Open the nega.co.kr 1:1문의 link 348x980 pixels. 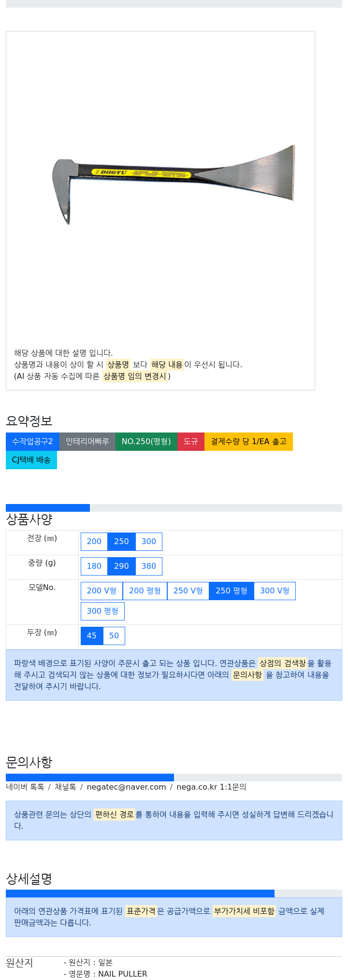[x=211, y=787]
